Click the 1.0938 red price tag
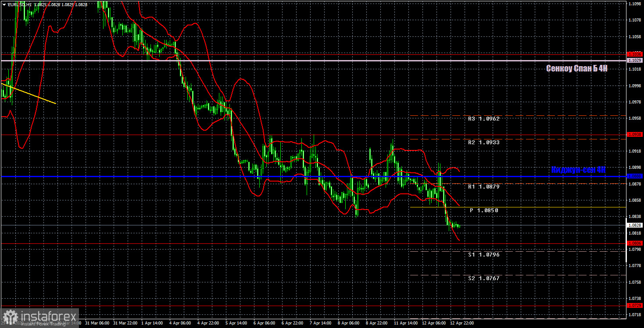The width and height of the screenshot is (644, 328). [x=635, y=135]
